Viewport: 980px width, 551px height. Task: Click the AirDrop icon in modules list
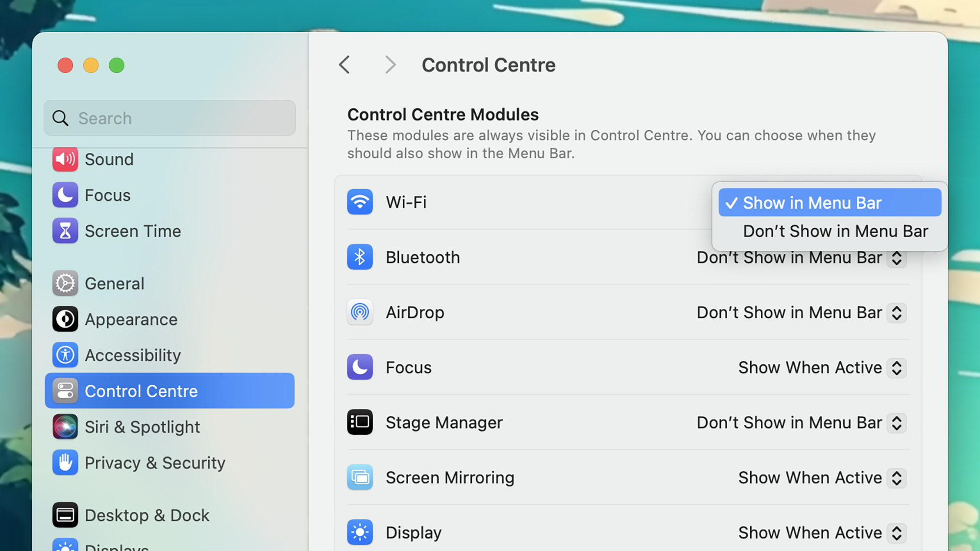point(360,311)
